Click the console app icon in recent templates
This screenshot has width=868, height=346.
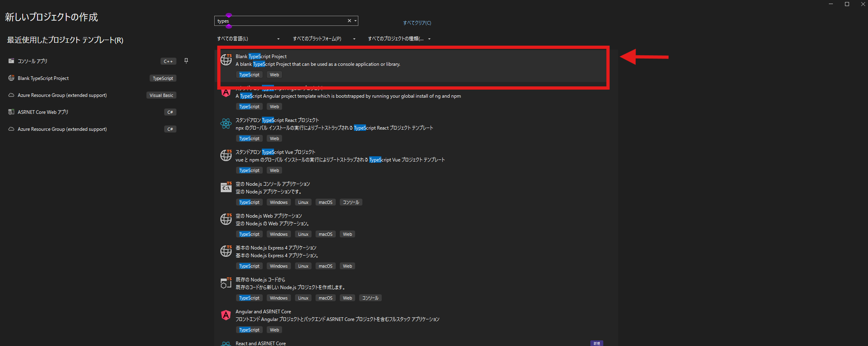(x=11, y=61)
